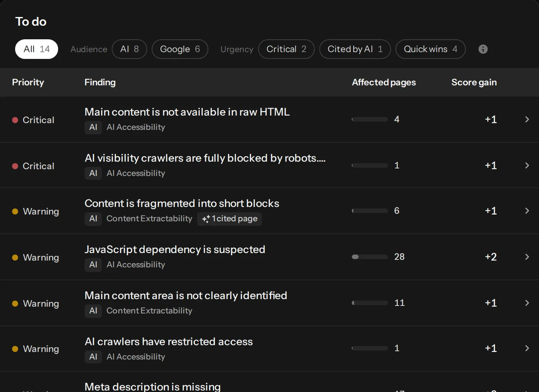Image resolution: width=539 pixels, height=392 pixels.
Task: Apply the 'Quick wins' filter
Action: tap(430, 49)
